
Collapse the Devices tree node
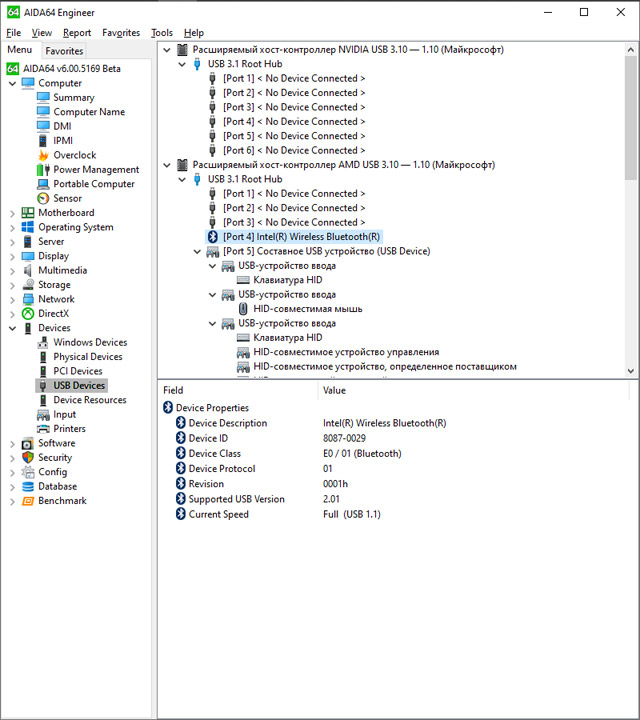[x=12, y=328]
